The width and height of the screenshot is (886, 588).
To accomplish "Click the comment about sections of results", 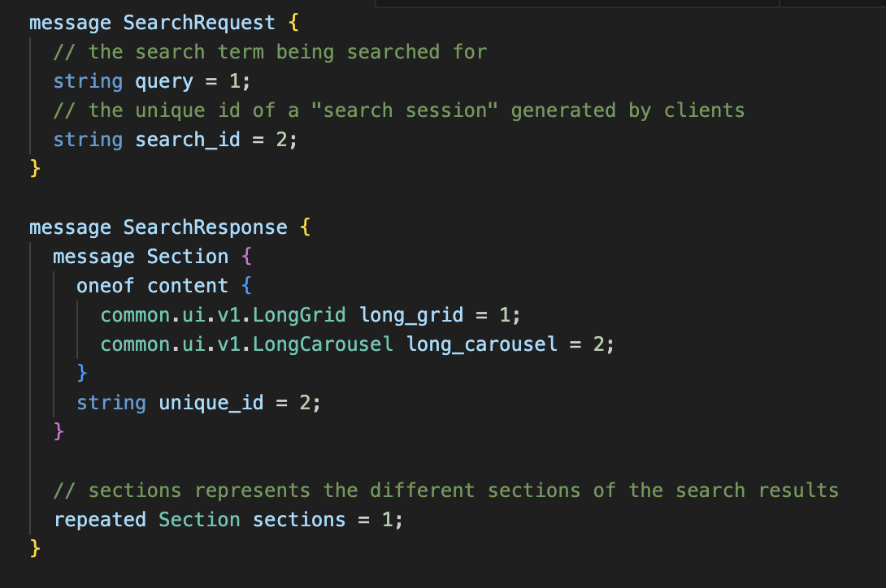I will pyautogui.click(x=445, y=491).
